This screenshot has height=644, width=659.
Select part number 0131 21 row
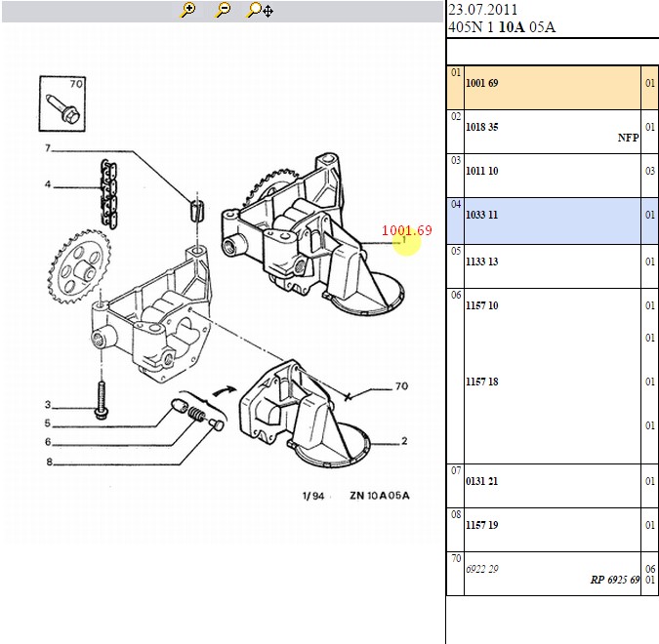tap(553, 486)
